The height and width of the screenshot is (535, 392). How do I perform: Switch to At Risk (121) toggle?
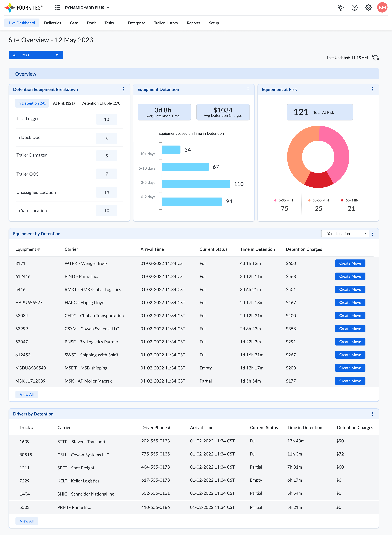tap(64, 103)
